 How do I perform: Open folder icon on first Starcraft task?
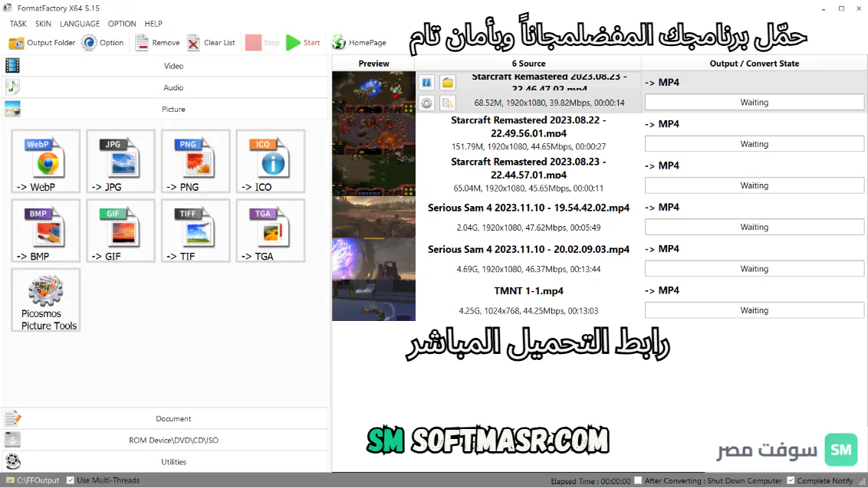[x=447, y=83]
